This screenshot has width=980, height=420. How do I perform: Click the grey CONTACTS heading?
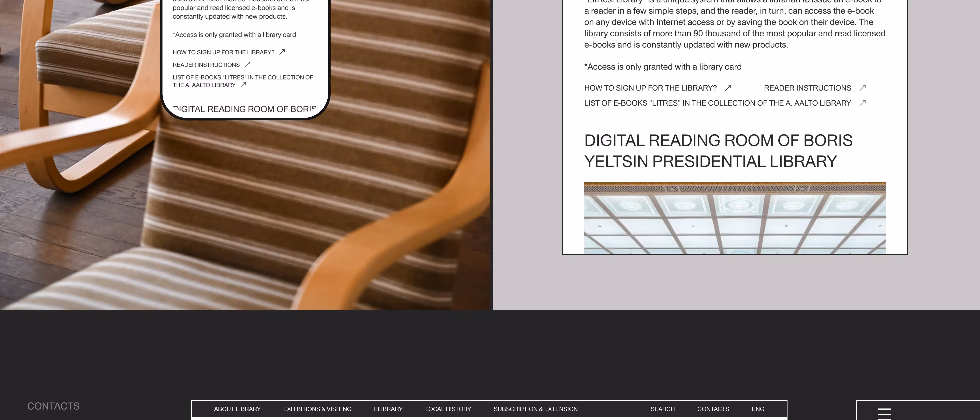point(53,406)
